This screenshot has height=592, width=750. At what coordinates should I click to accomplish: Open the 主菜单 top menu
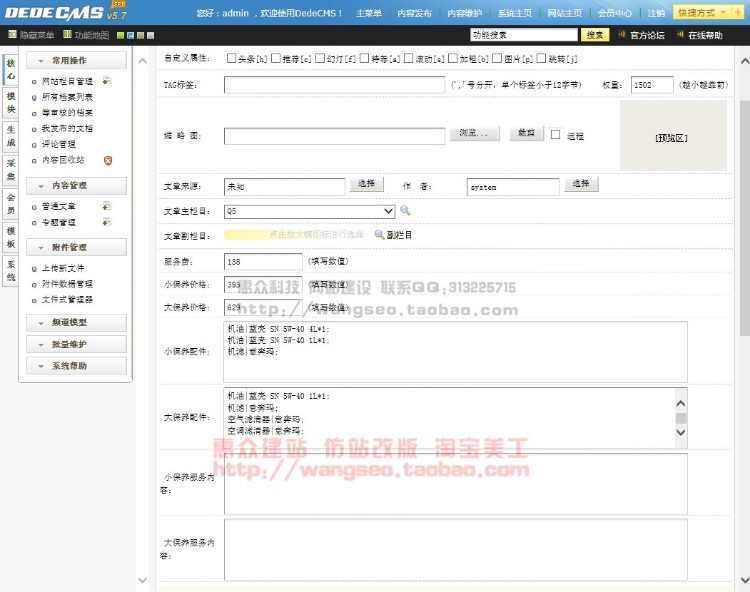369,13
